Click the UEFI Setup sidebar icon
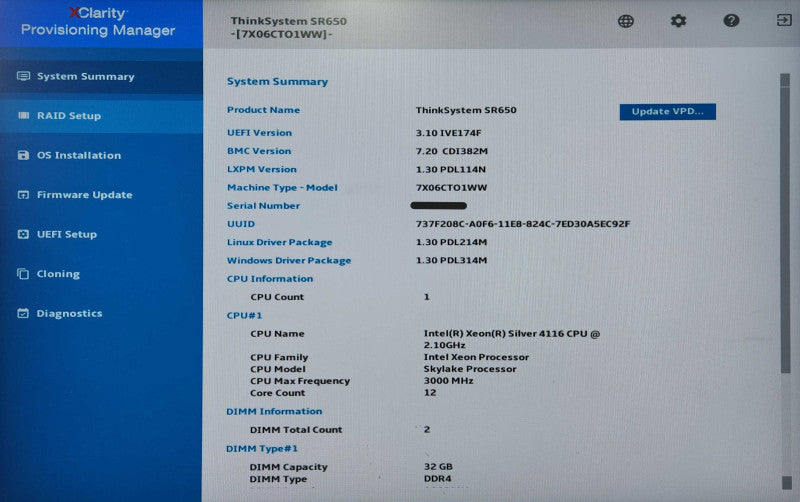This screenshot has width=800, height=502. (x=23, y=234)
